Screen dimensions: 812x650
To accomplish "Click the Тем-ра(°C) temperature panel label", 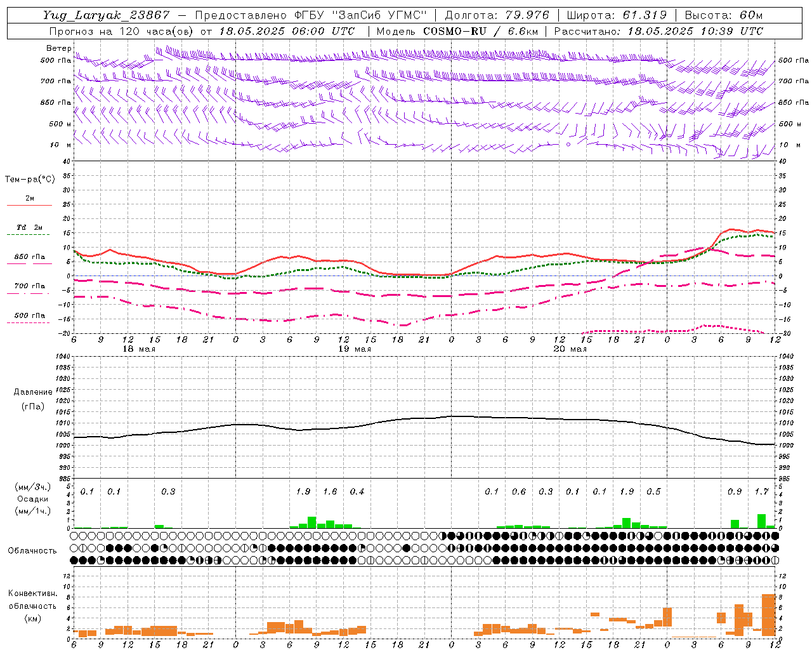I will point(30,180).
